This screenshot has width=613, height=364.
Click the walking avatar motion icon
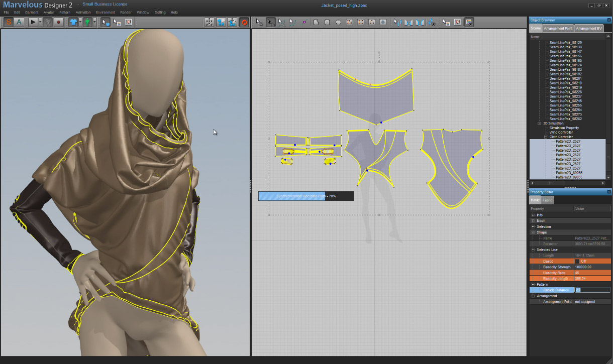point(48,22)
